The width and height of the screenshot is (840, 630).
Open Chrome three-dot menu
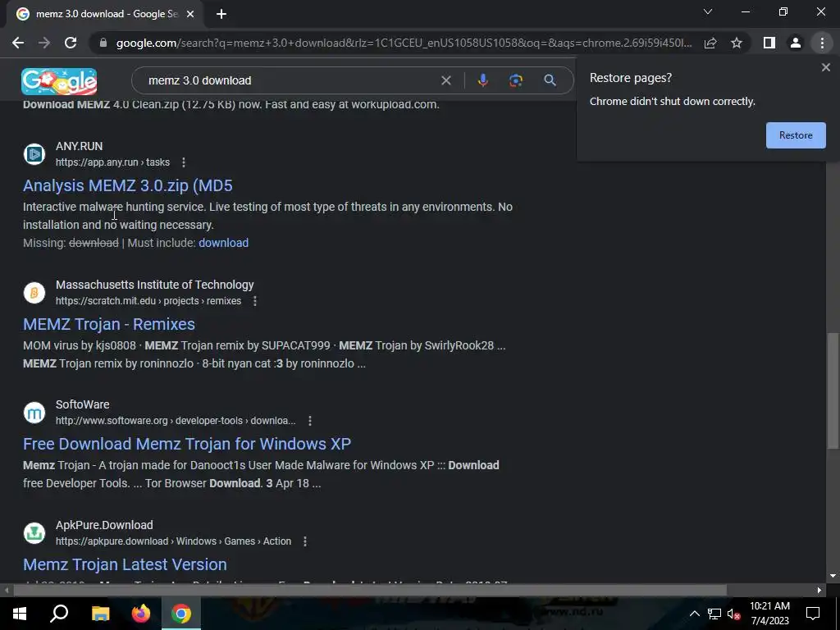822,43
